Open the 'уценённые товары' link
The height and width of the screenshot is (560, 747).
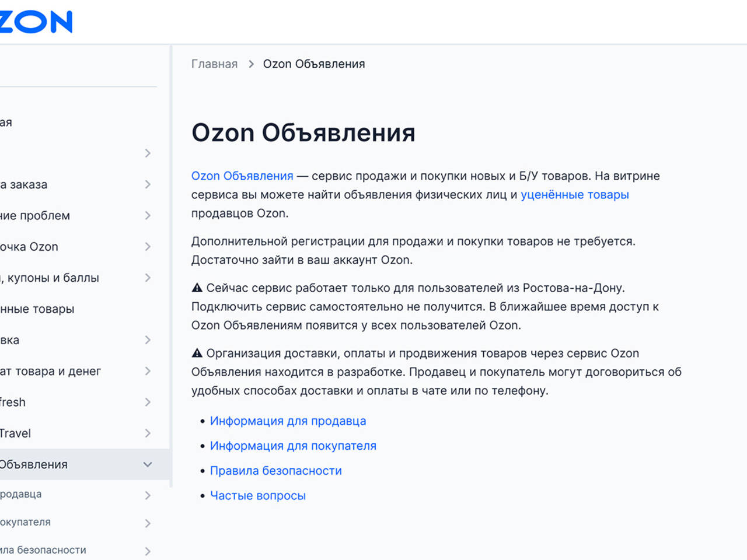(x=574, y=195)
